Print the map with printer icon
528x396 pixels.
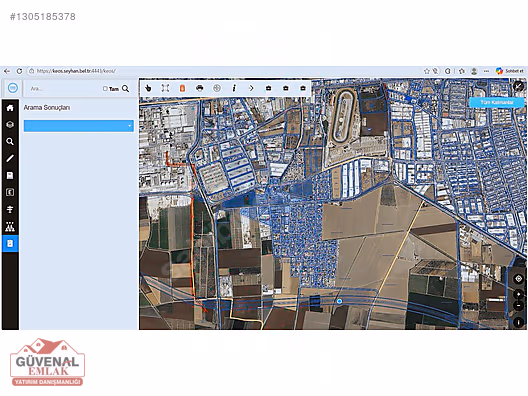click(199, 88)
